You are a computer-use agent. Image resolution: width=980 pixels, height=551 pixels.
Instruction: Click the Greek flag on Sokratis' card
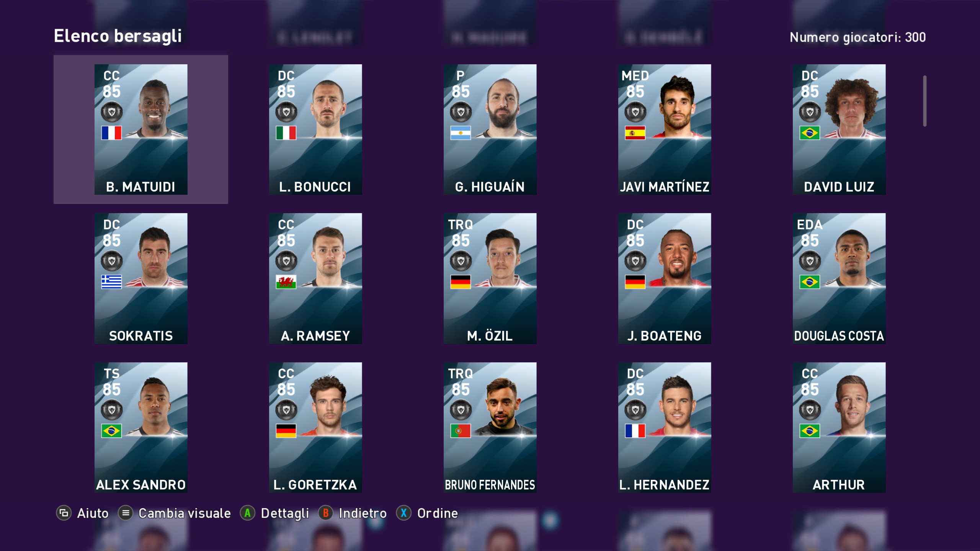111,282
